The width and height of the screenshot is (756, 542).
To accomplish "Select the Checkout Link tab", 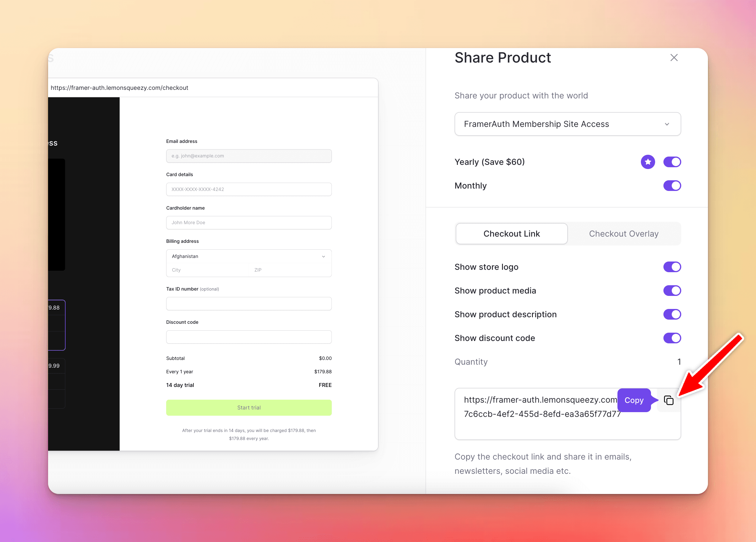I will [x=511, y=234].
